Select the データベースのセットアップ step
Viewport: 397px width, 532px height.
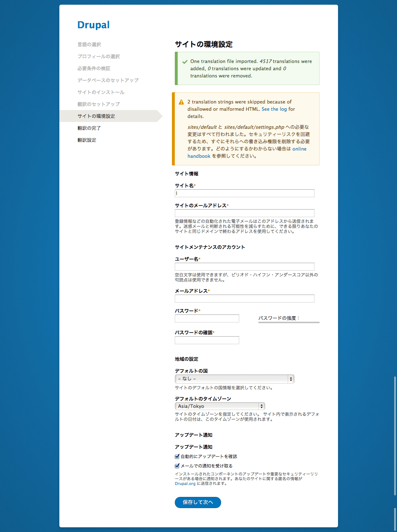tap(108, 80)
